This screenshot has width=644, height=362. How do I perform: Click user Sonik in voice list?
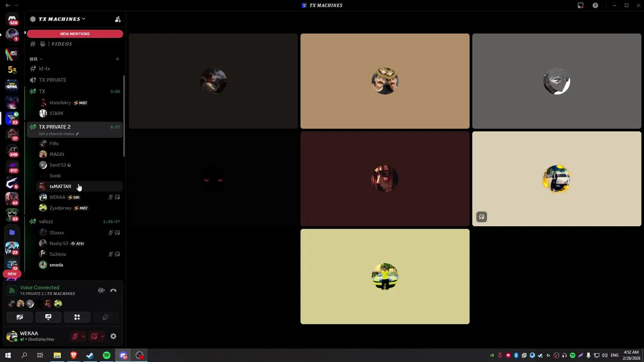click(79, 176)
